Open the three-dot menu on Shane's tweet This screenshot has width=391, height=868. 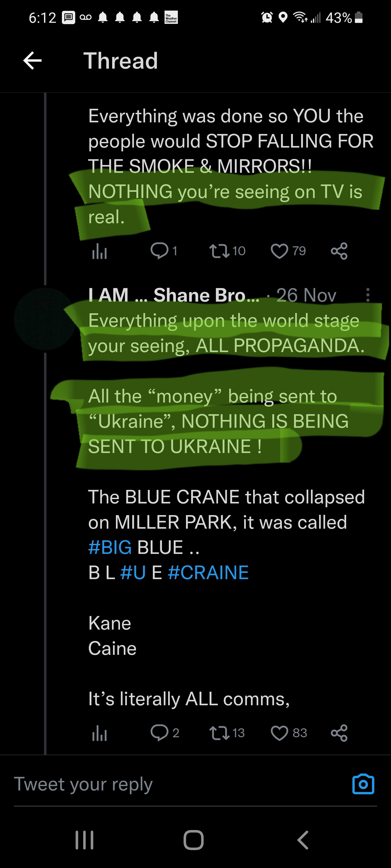pyautogui.click(x=368, y=295)
